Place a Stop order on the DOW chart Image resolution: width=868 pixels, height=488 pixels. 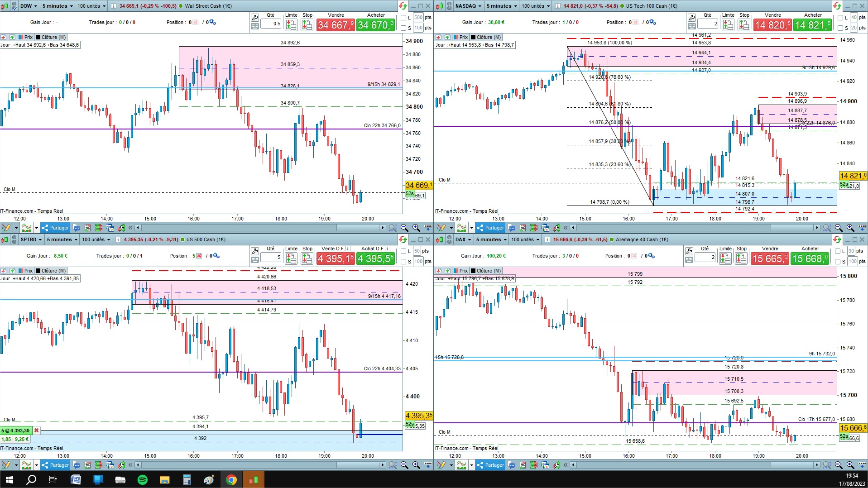point(307,25)
